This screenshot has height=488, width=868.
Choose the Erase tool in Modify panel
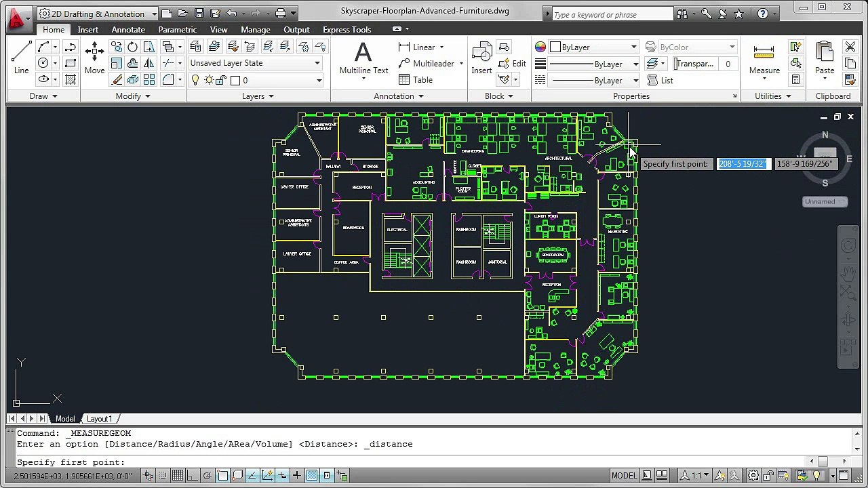tap(117, 79)
